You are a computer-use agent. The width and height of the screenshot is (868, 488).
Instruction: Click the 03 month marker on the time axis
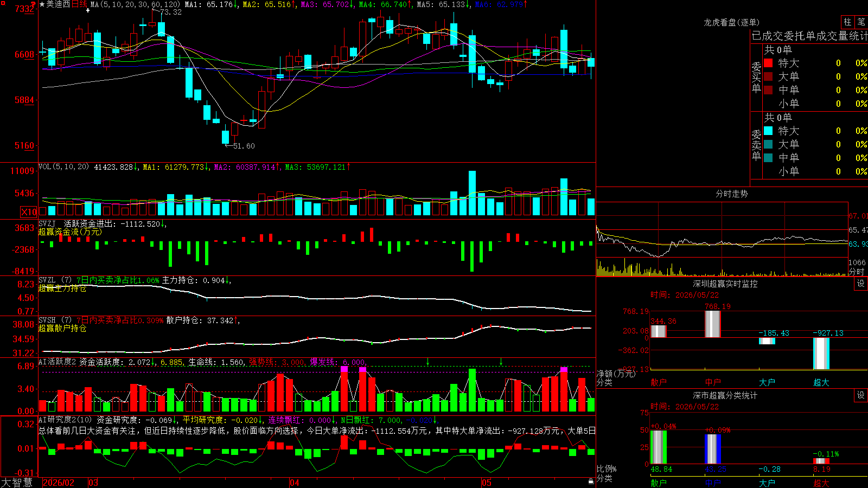pyautogui.click(x=93, y=483)
